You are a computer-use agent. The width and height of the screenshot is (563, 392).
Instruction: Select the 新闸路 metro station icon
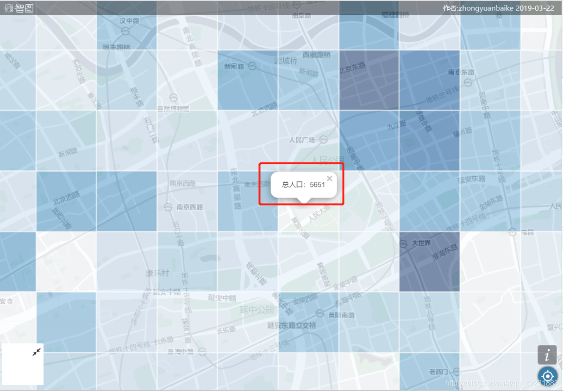[x=252, y=67]
